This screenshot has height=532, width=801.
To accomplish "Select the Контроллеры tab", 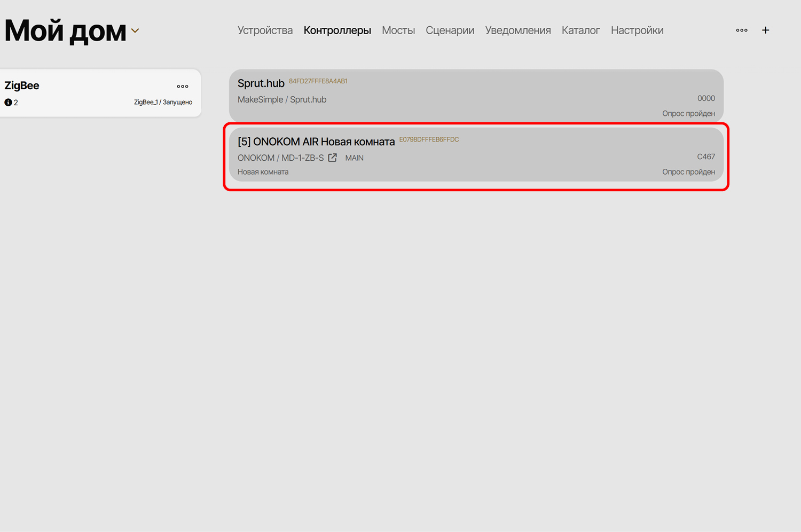I will tap(337, 30).
